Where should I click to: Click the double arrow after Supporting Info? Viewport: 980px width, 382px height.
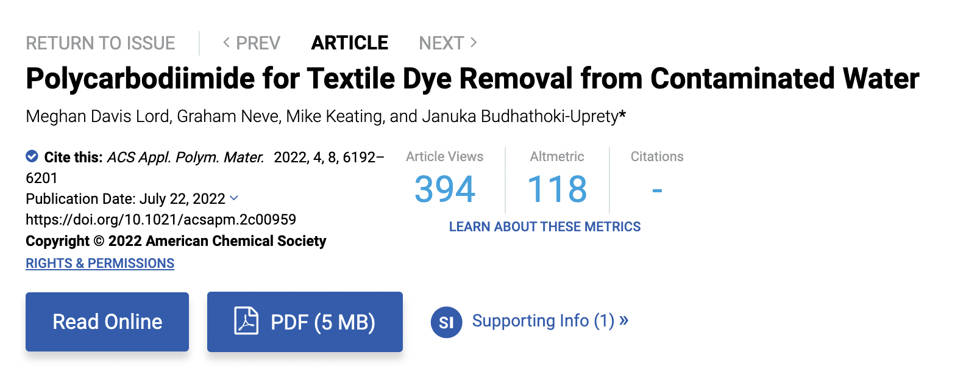point(623,320)
